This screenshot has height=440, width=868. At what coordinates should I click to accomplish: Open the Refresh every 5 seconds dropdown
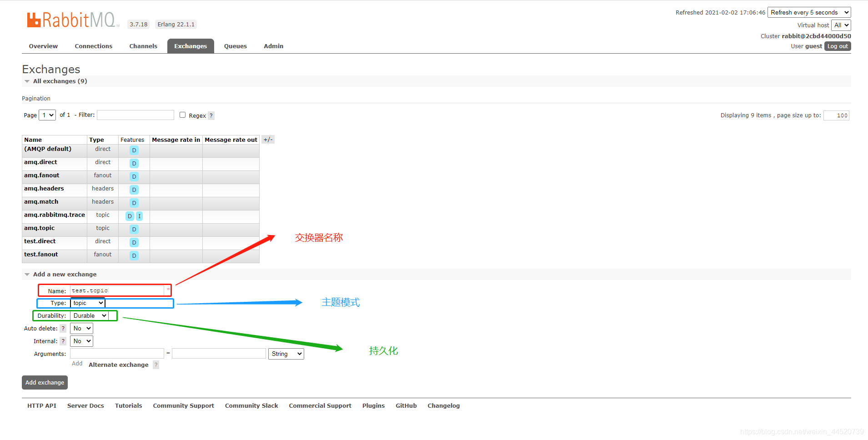(x=809, y=12)
